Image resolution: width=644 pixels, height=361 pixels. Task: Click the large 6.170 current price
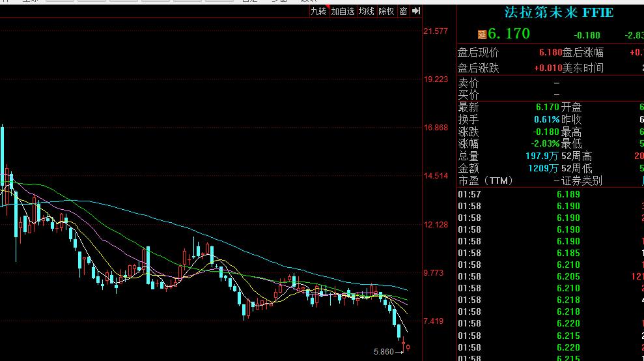click(509, 34)
